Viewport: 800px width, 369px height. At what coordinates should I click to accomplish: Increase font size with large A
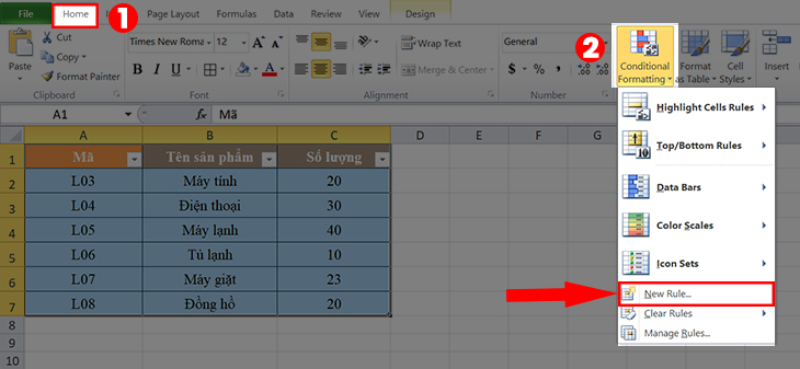click(x=259, y=42)
